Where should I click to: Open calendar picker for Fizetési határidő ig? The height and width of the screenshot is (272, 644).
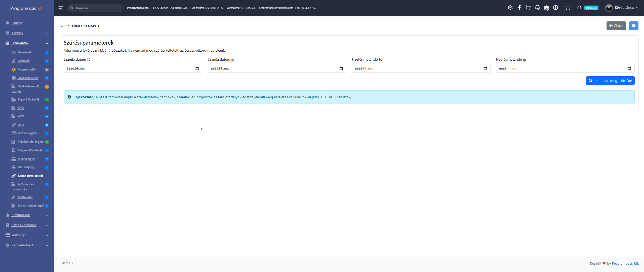[x=629, y=68]
